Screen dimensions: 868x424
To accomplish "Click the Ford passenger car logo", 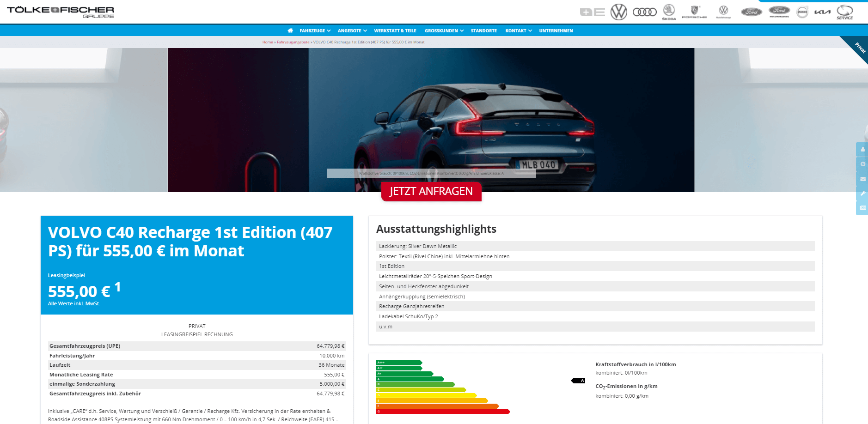I will tap(752, 12).
